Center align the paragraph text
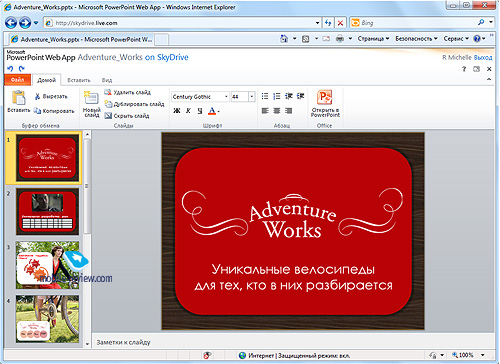Screen dimensions: 500x364 click(x=277, y=111)
